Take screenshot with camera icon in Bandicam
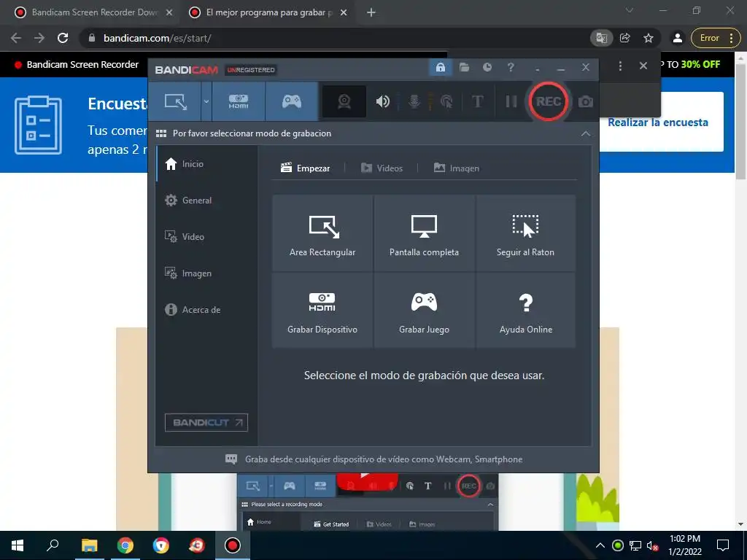 [x=586, y=101]
